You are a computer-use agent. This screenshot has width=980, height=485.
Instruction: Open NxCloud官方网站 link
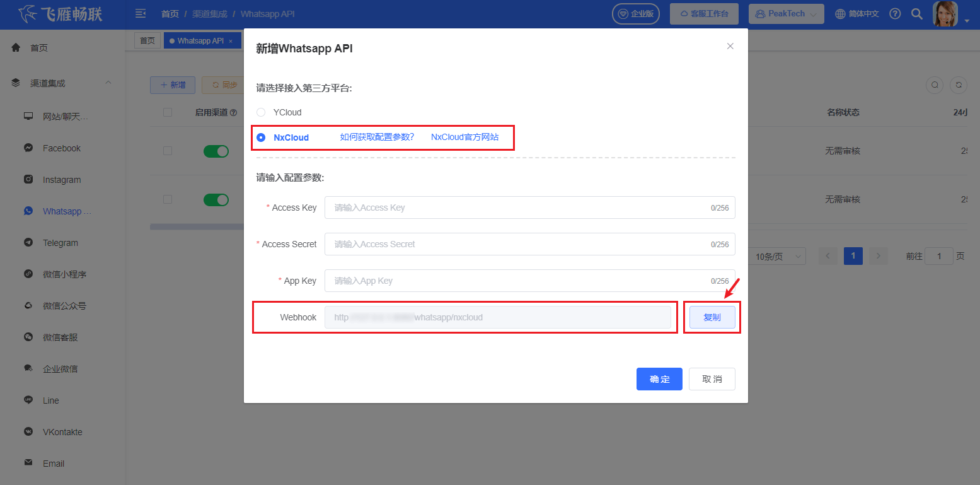coord(465,137)
